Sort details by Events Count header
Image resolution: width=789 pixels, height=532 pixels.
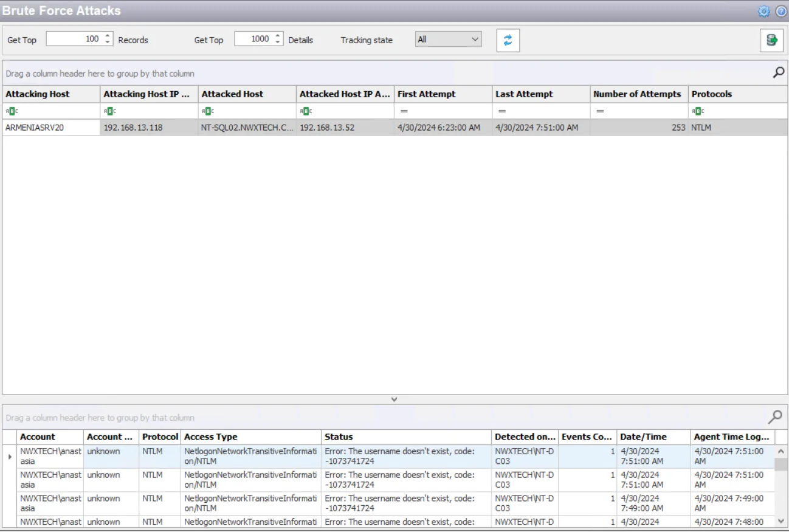[x=588, y=437]
